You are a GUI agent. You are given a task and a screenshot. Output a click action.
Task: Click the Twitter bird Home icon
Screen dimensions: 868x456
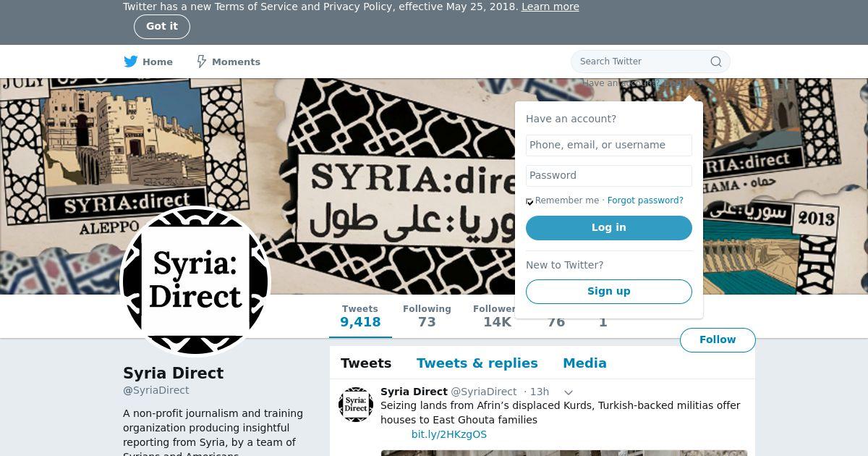[131, 62]
